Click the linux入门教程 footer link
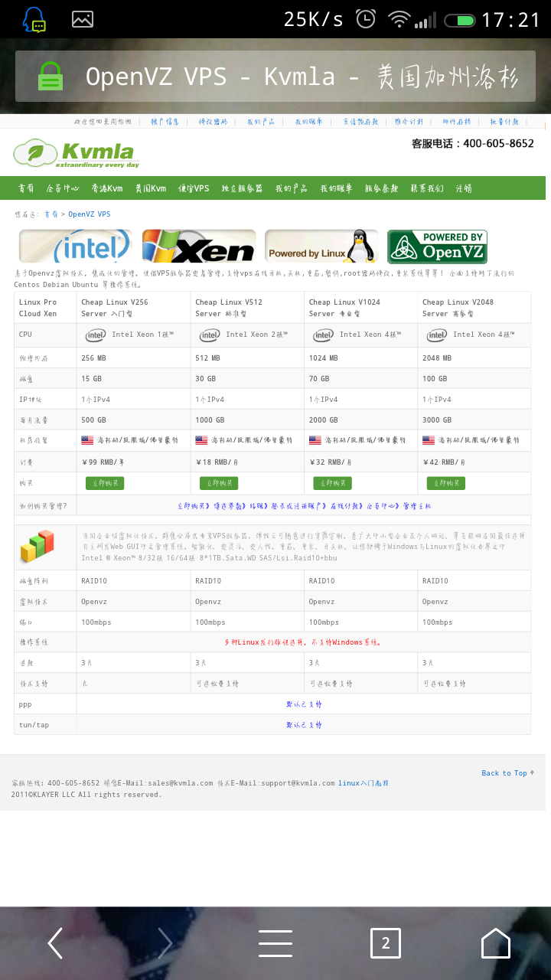551x980 pixels. click(364, 783)
